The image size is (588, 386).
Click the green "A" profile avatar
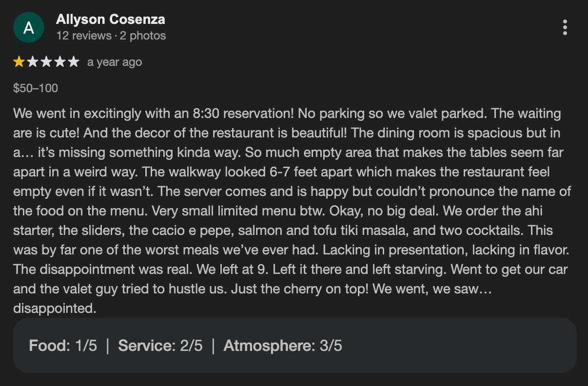point(29,28)
